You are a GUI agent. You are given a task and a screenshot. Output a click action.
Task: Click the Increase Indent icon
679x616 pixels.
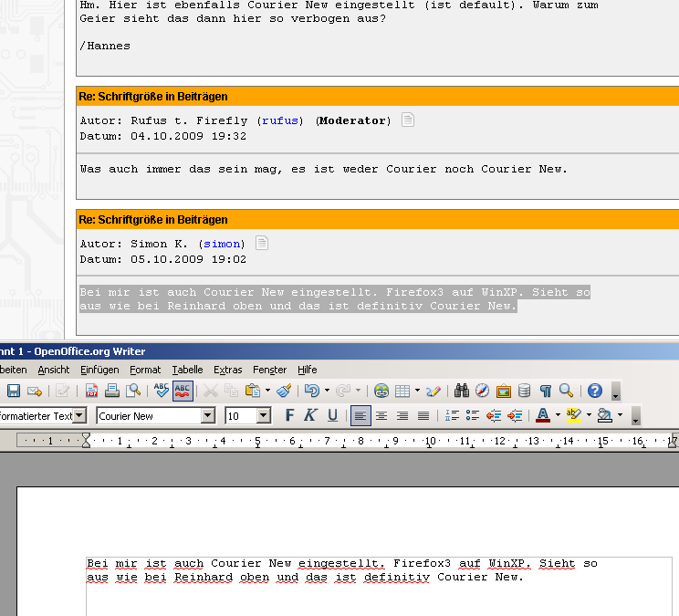tap(515, 416)
